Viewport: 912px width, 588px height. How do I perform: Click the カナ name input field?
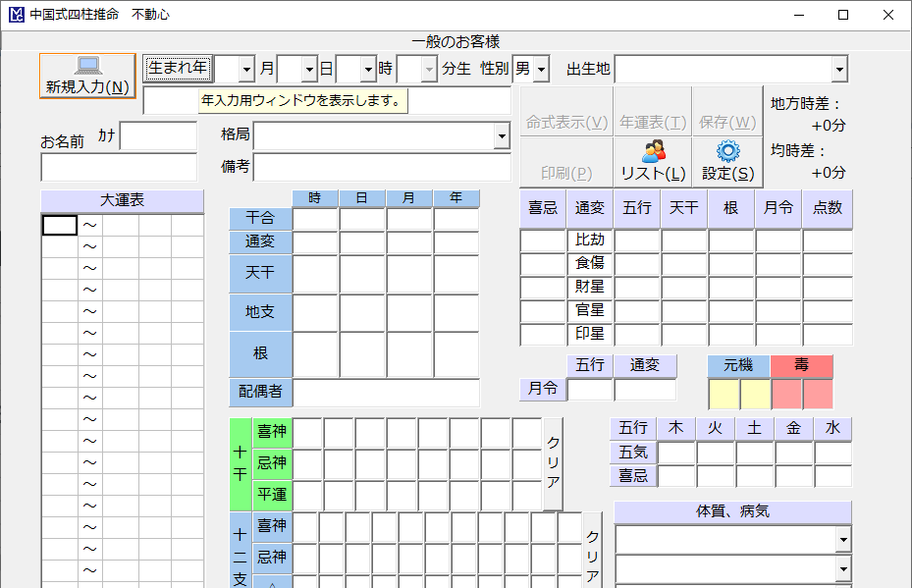158,136
